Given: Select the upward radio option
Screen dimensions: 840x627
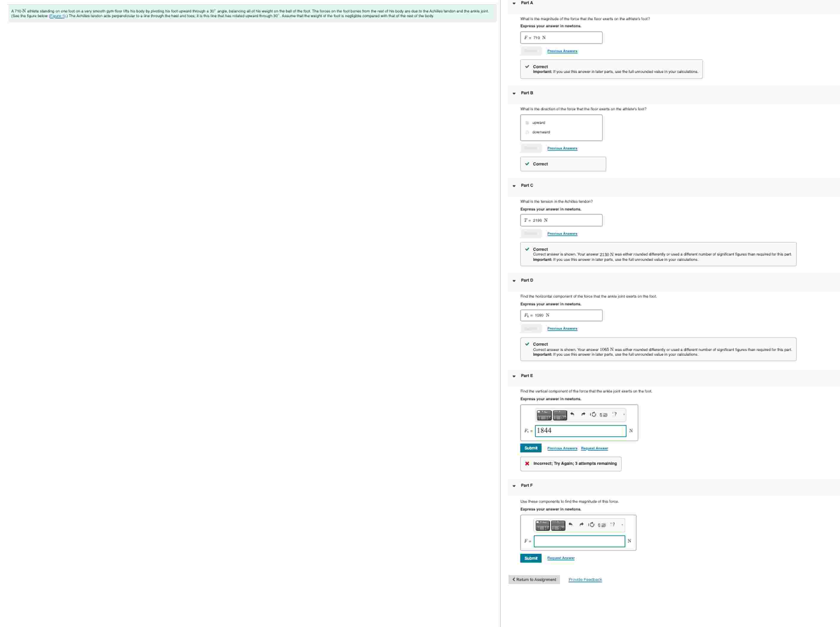Looking at the screenshot, I should 527,123.
